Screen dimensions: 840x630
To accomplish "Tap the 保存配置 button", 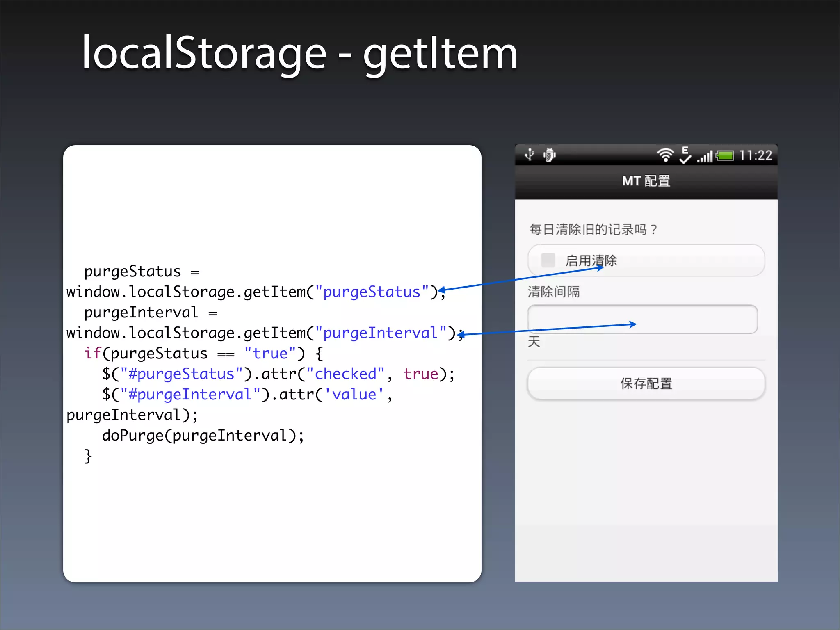I will pyautogui.click(x=646, y=383).
